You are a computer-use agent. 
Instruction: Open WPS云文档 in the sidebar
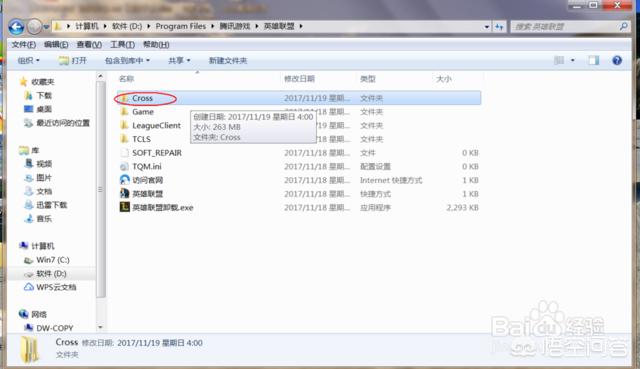(56, 287)
